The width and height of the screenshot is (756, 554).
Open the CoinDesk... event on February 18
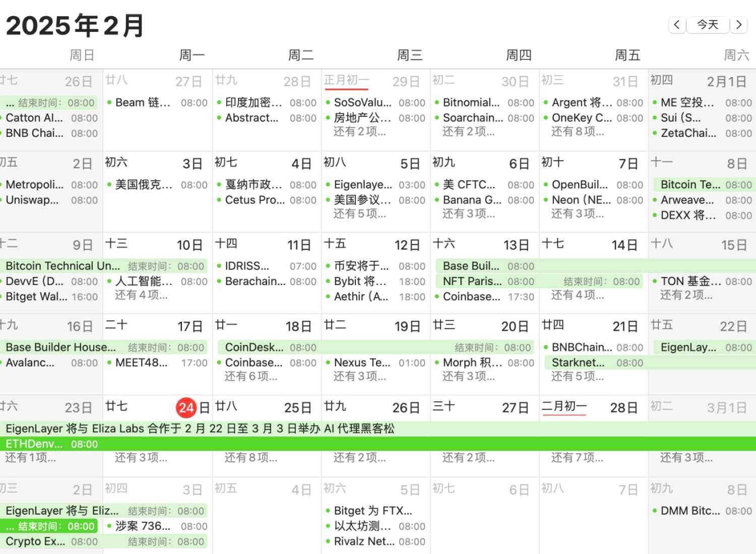(x=254, y=348)
